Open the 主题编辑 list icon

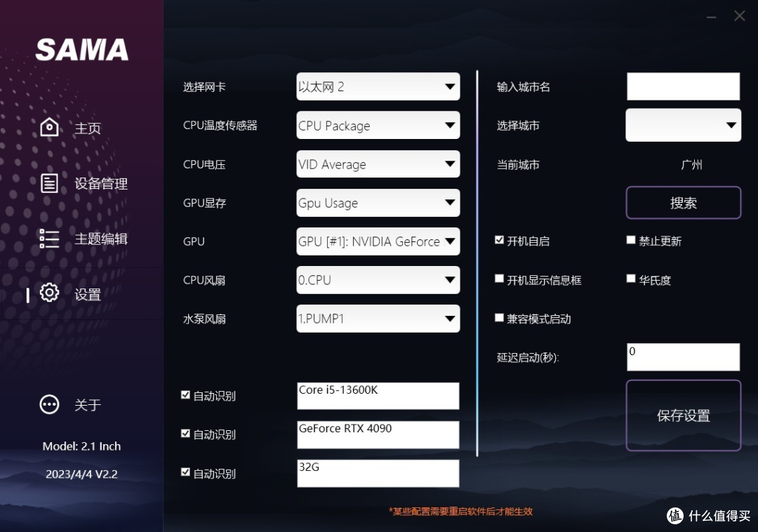tap(49, 239)
